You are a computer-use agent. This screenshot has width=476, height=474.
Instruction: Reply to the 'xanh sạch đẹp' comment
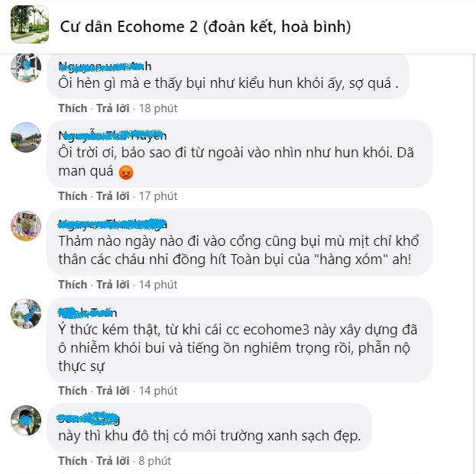113,461
